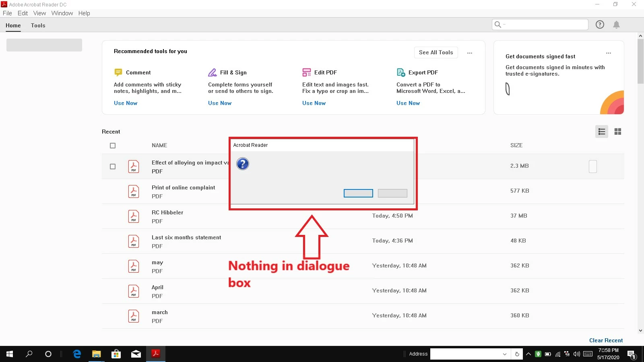The image size is (644, 362).
Task: Click the PDF icon for RC Hibbeler
Action: [134, 216]
